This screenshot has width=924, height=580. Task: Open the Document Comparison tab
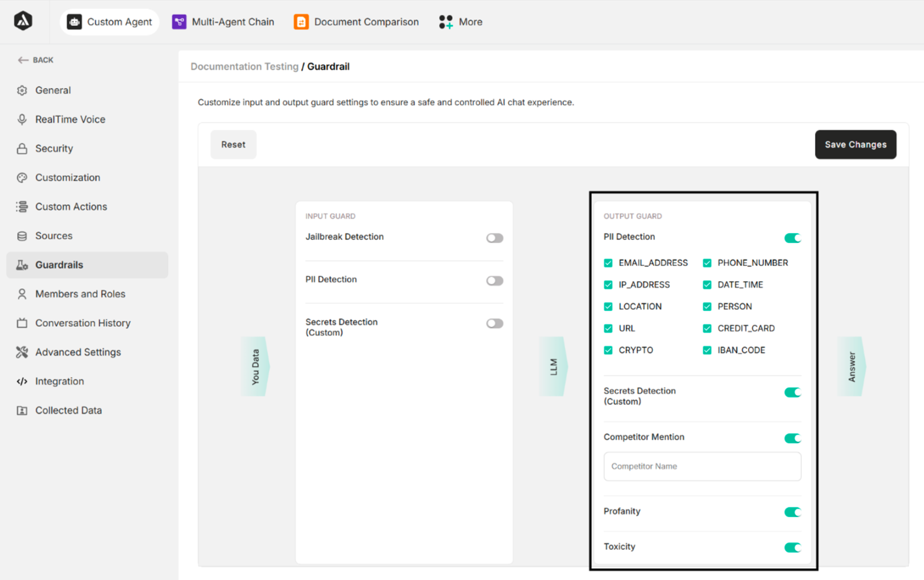point(356,22)
